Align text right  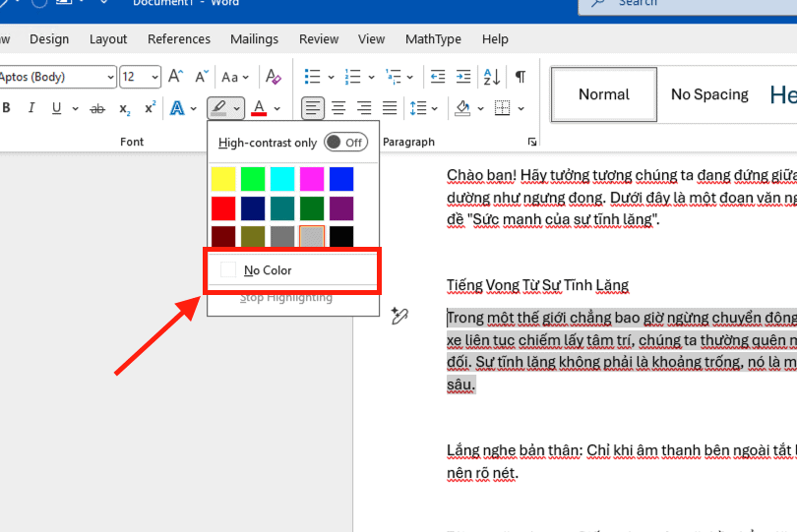click(364, 108)
